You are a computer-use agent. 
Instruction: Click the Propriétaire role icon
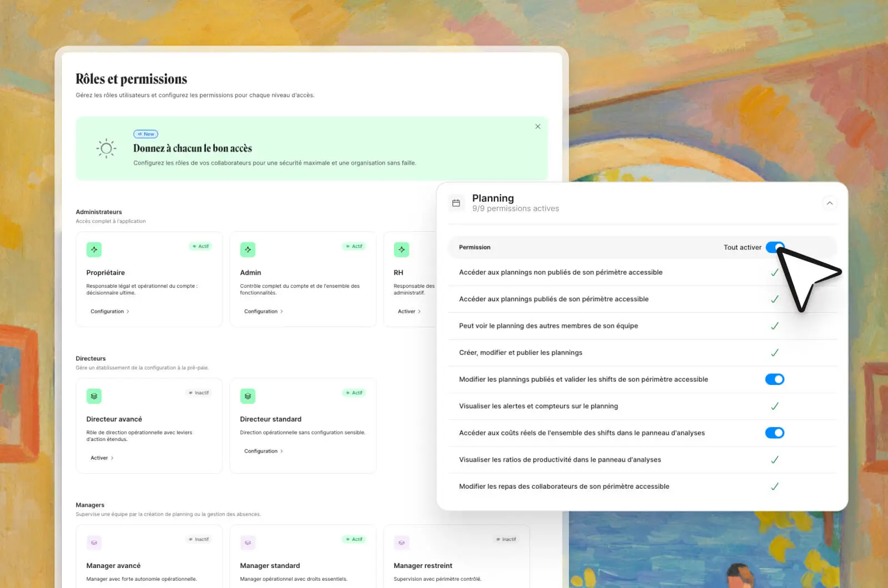coord(94,250)
